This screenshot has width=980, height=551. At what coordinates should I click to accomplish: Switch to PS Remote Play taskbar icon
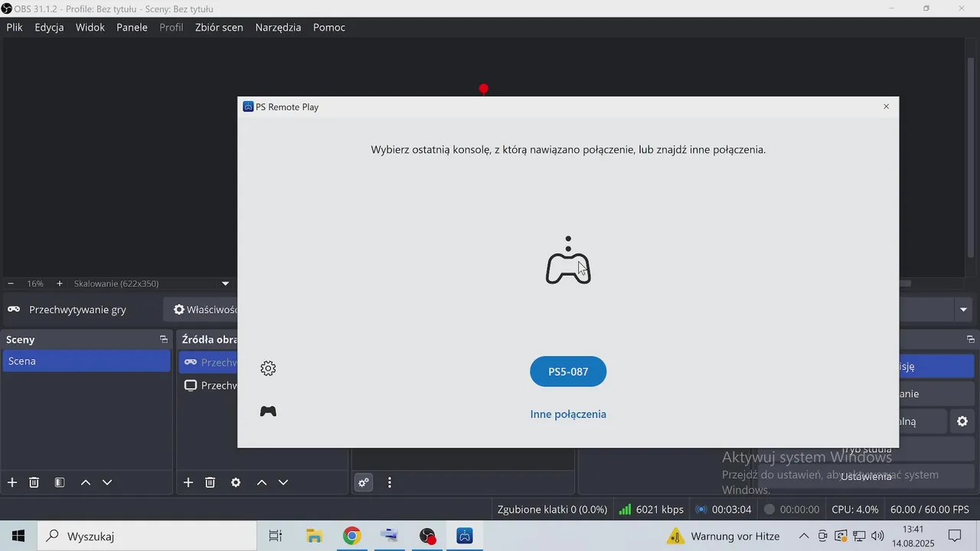click(465, 536)
